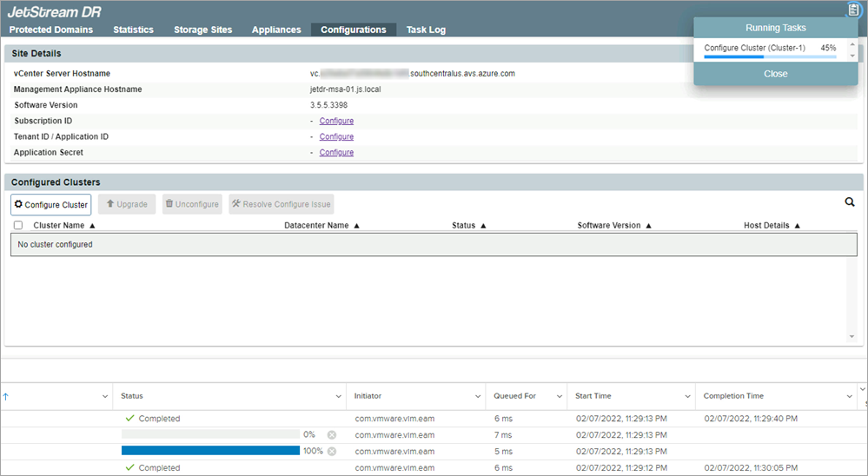Screen dimensions: 868x476
Task: Open the Task Log tab
Action: [x=426, y=30]
